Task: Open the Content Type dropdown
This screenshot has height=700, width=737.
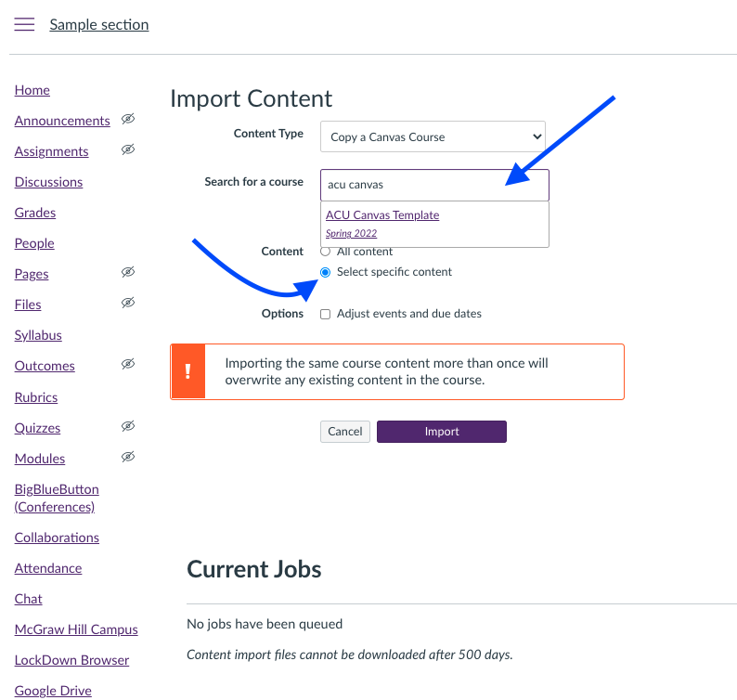Action: coord(433,136)
